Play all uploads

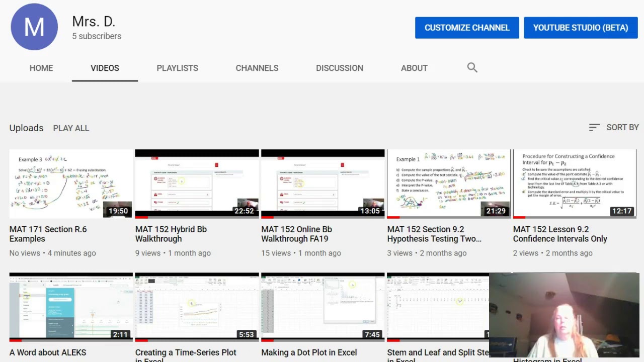click(71, 128)
